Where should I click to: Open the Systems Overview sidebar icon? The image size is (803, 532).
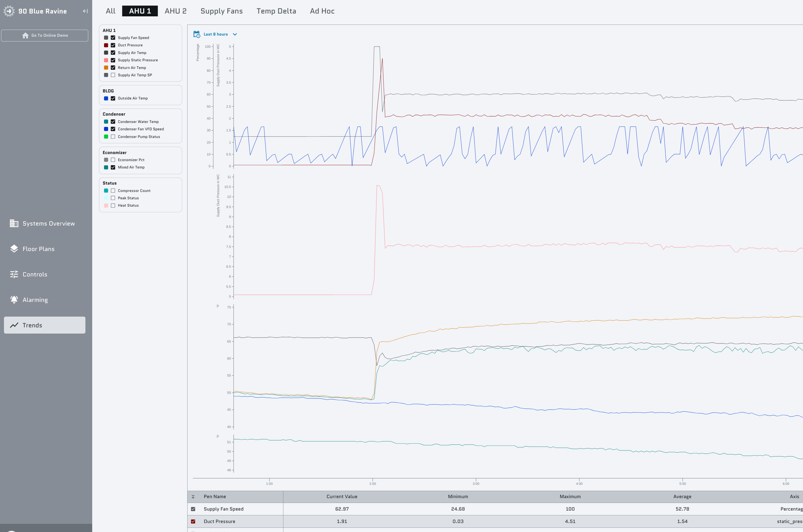(x=14, y=223)
